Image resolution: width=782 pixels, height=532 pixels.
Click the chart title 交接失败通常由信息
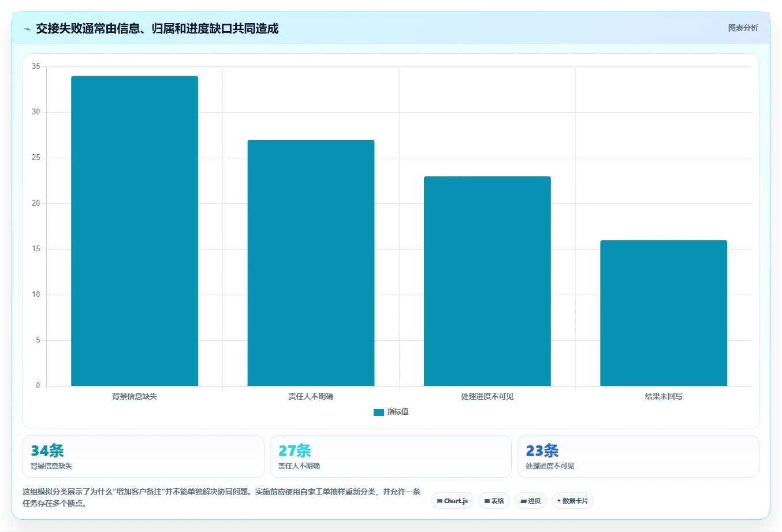157,28
